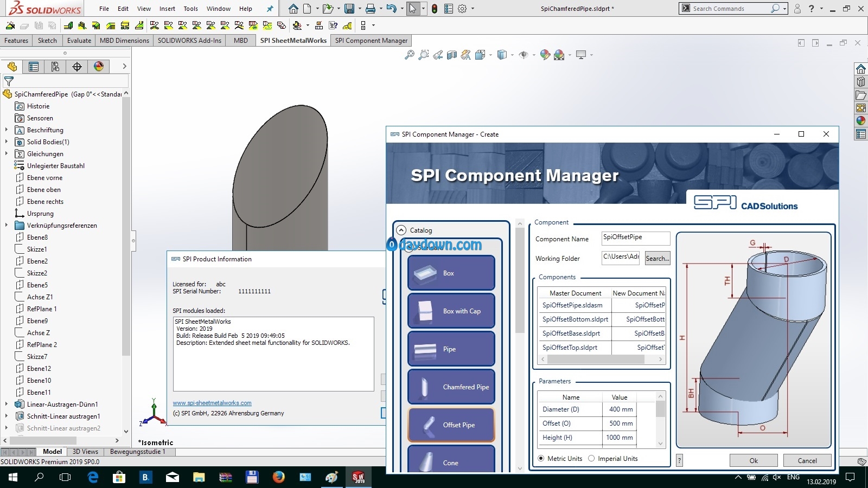The height and width of the screenshot is (488, 868).
Task: Expand the Verknüpfungsreferenzen folder node
Action: click(x=7, y=226)
